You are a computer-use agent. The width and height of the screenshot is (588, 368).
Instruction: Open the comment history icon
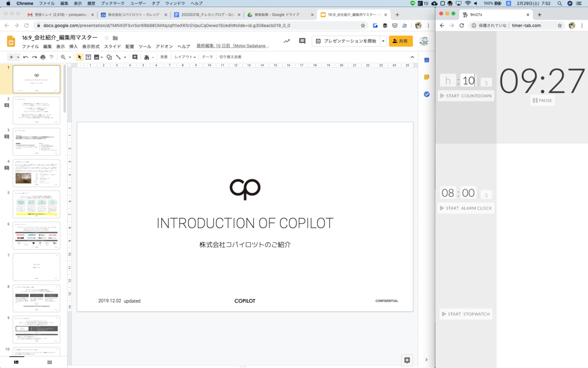click(302, 41)
